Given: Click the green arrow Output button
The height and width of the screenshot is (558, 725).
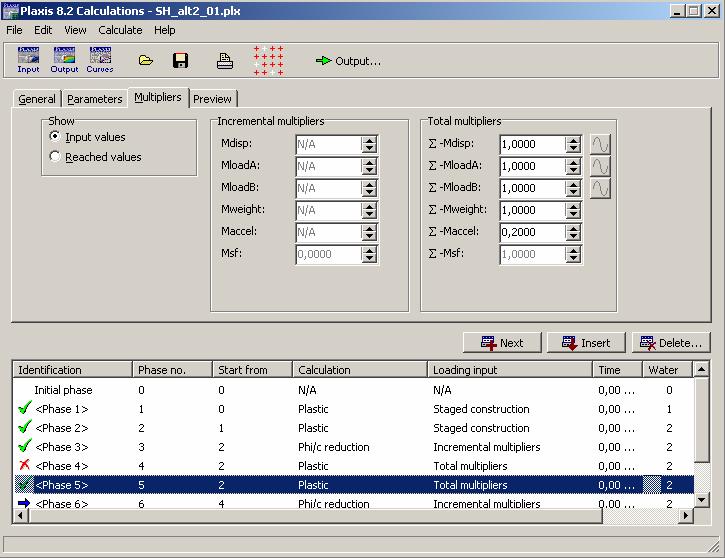Looking at the screenshot, I should (x=348, y=61).
